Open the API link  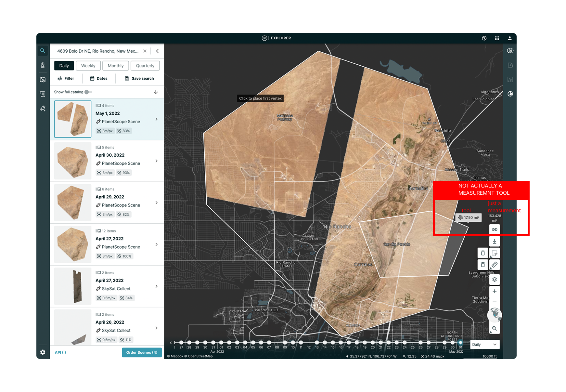[60, 352]
